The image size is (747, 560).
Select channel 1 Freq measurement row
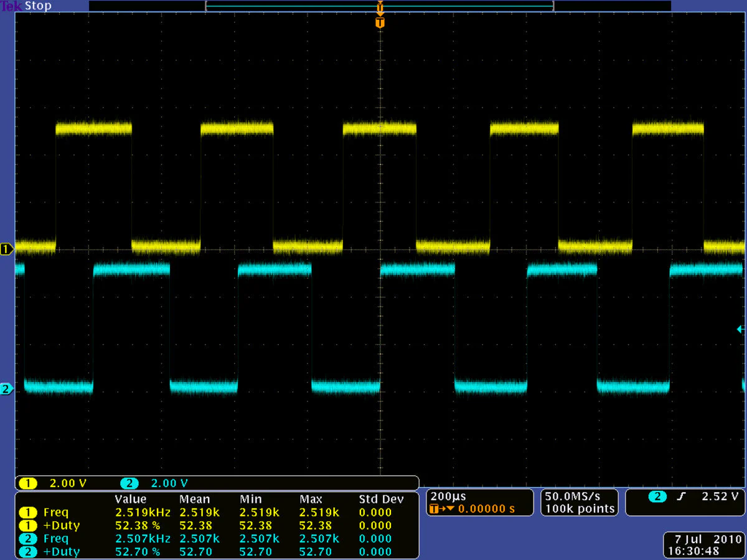[x=56, y=513]
